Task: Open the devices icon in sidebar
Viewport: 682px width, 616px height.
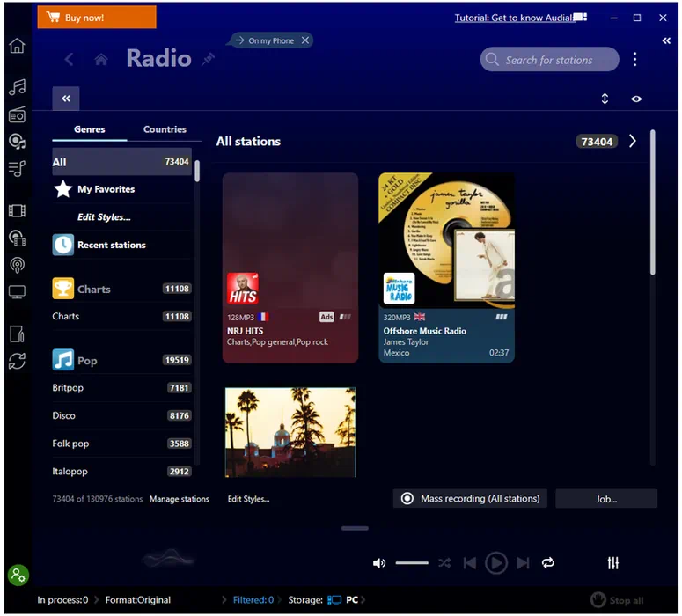Action: pos(17,334)
